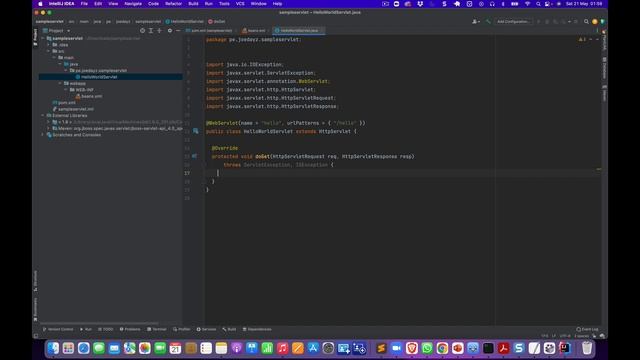Toggle Version Control tool window
The image size is (640, 360).
[x=58, y=329]
